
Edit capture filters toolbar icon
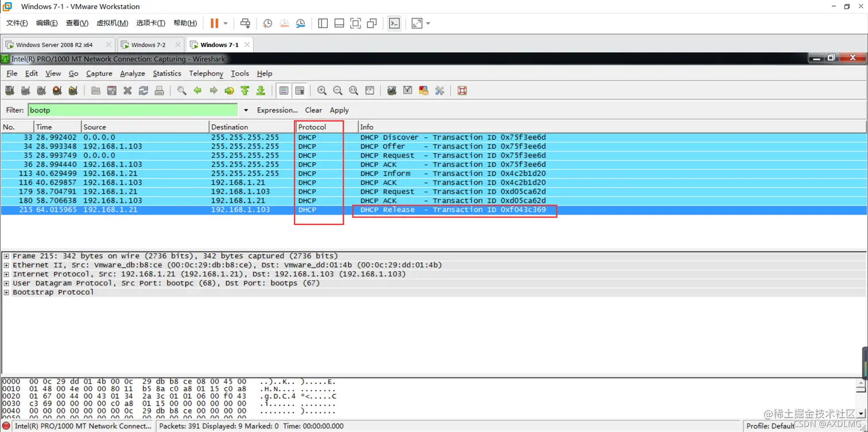coord(392,91)
